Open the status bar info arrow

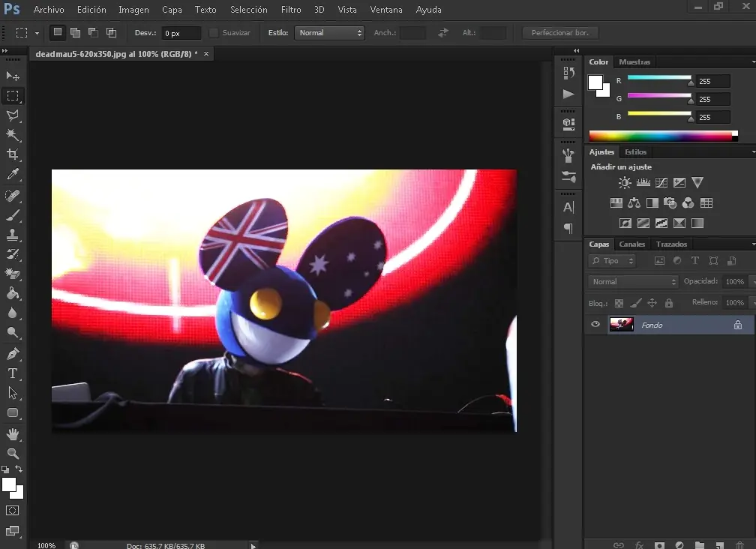click(x=253, y=546)
